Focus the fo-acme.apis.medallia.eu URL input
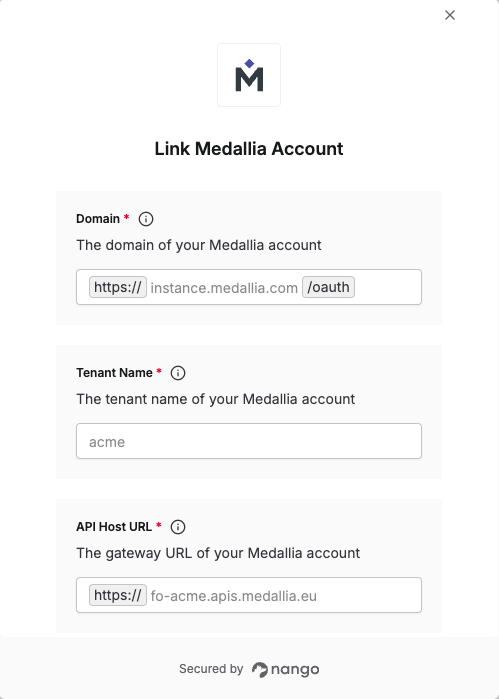The image size is (499, 699). click(284, 596)
